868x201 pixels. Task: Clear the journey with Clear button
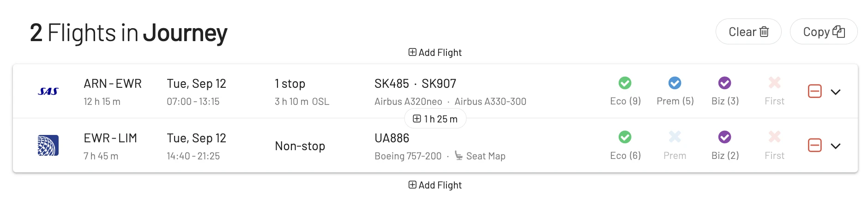tap(748, 31)
